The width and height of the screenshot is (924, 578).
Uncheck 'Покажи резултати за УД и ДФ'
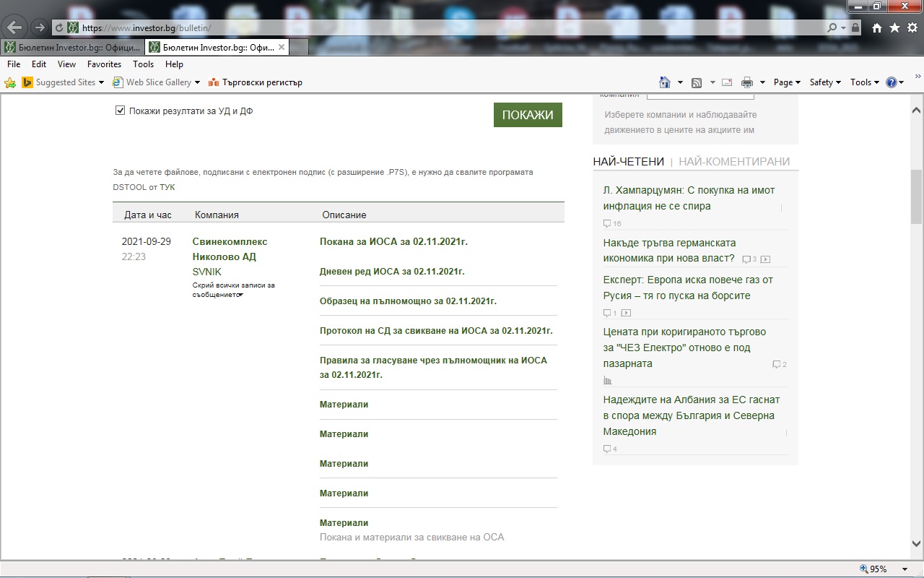click(x=121, y=111)
